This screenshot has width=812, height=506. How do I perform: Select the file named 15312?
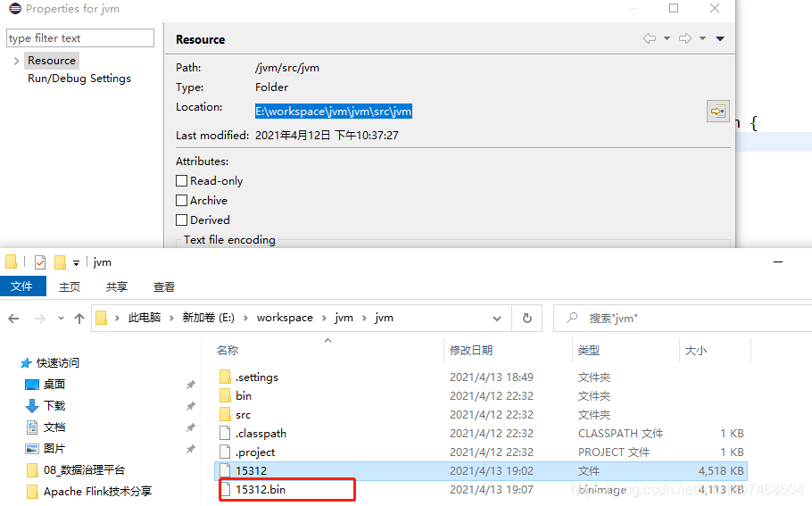pos(481,471)
